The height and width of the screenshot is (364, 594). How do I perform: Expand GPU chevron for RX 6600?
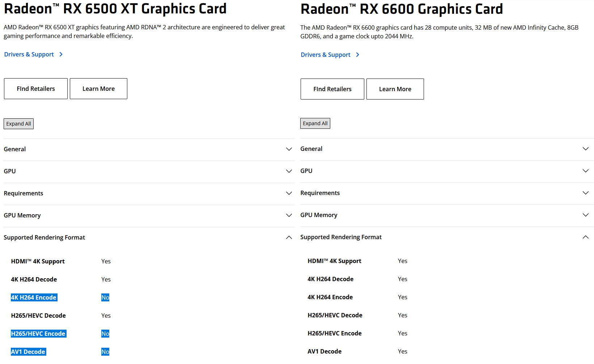[586, 171]
